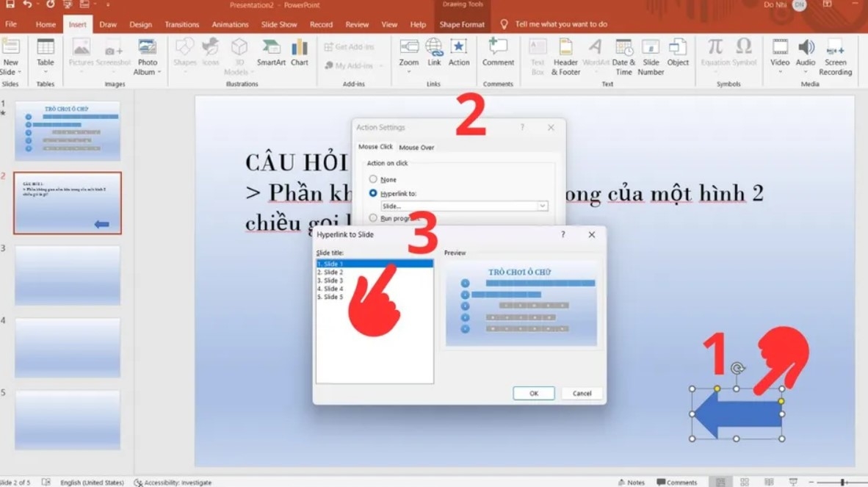Image resolution: width=868 pixels, height=487 pixels.
Task: Click Accessibility: Investigate in status bar
Action: 173,482
